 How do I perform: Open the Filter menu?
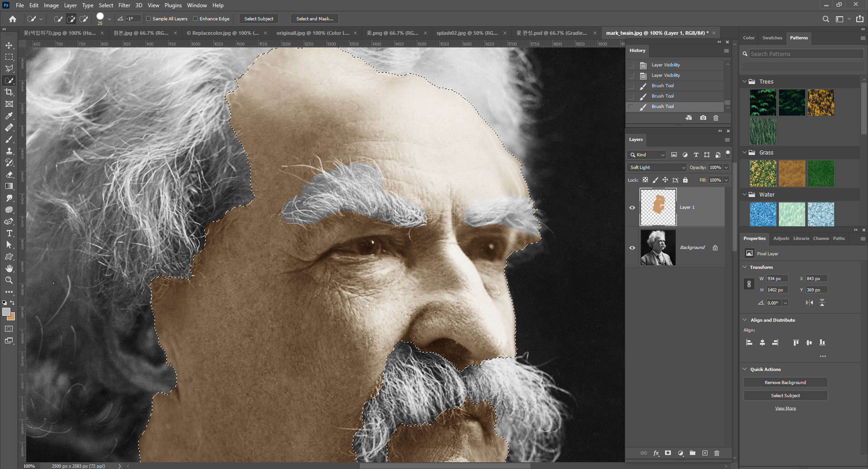coord(124,5)
